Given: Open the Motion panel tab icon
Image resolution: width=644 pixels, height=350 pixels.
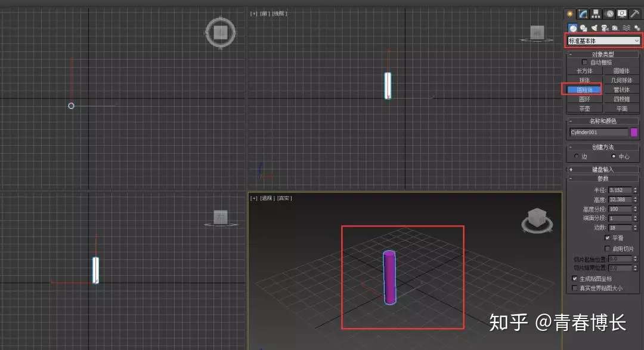Looking at the screenshot, I should pos(609,14).
